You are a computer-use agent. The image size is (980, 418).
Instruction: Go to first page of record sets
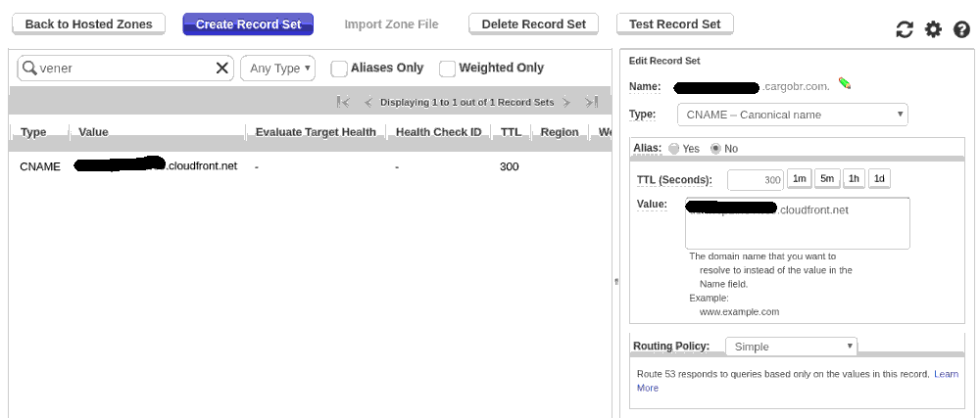click(343, 102)
